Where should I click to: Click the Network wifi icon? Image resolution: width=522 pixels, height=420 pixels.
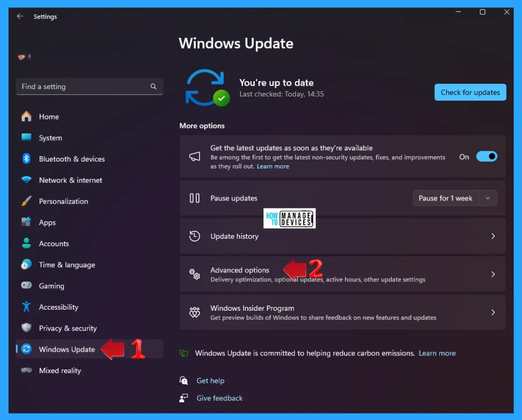pos(26,180)
